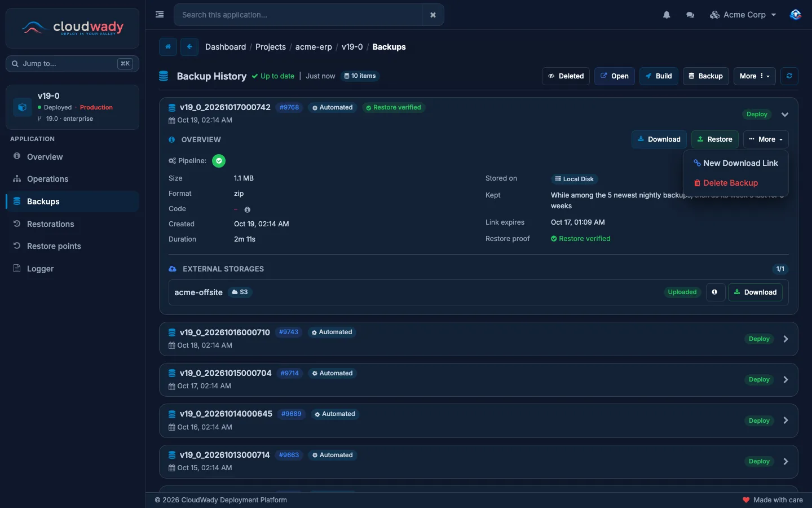Open Acme Corp organization dropdown
This screenshot has height=508, width=812.
(x=743, y=15)
